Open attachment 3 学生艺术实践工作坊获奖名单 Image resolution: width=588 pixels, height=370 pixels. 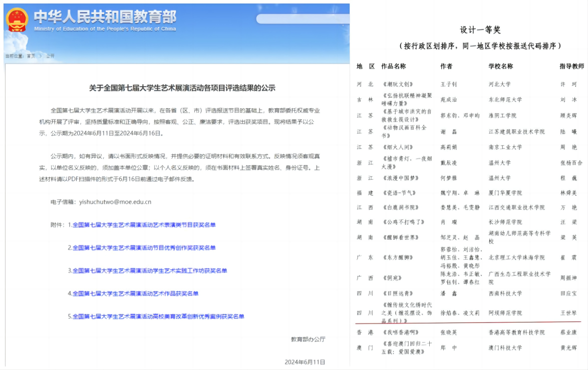(x=149, y=271)
